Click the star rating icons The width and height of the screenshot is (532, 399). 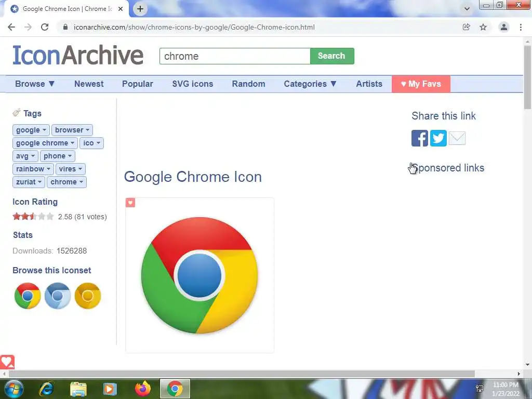pos(33,217)
